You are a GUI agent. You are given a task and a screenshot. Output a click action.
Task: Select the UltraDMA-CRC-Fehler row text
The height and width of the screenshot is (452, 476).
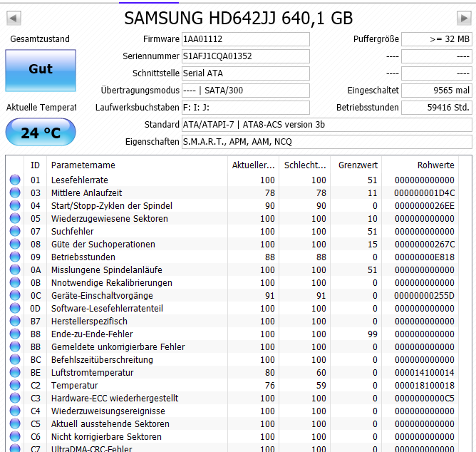pyautogui.click(x=92, y=448)
